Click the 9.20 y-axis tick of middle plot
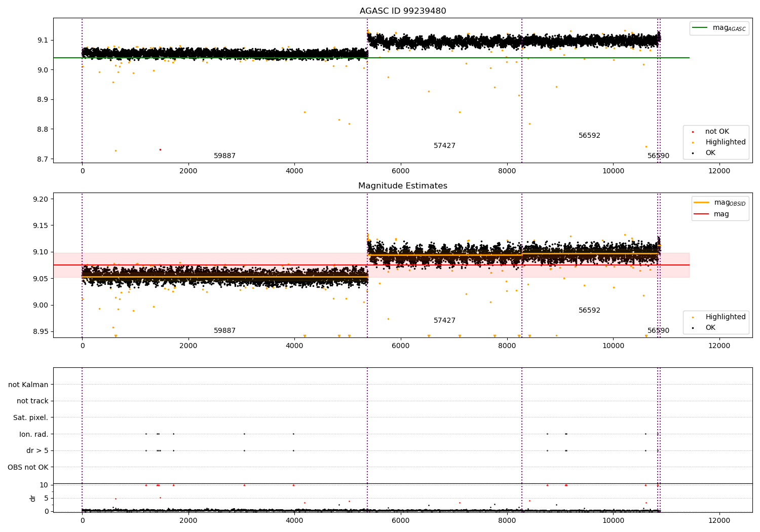Image resolution: width=760 pixels, height=532 pixels. (x=41, y=199)
